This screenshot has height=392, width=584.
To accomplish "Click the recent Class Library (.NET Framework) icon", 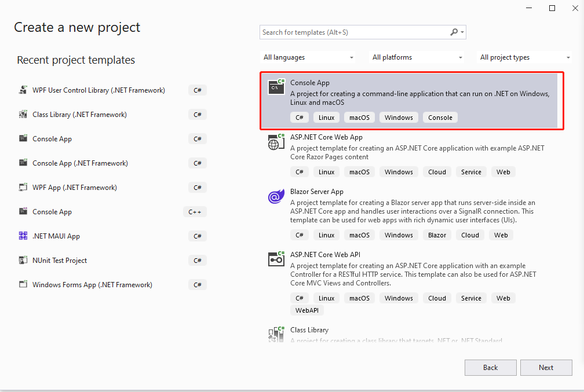I will coord(23,114).
